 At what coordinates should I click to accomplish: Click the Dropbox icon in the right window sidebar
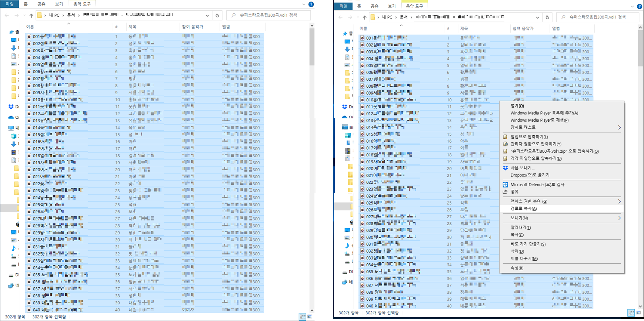[x=345, y=107]
